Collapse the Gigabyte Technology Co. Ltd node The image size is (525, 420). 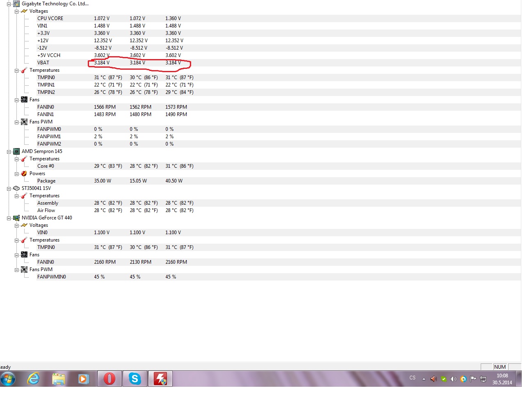9,4
